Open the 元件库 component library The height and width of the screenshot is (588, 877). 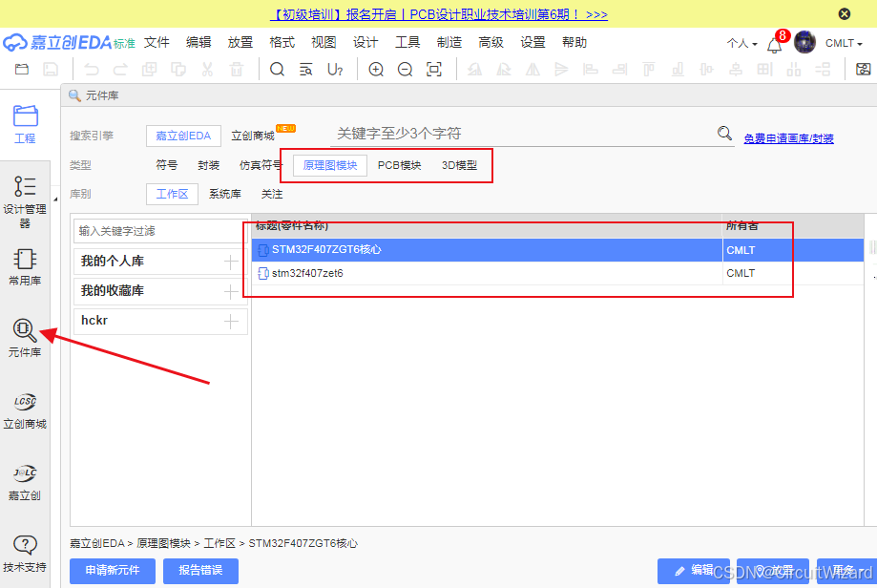[x=25, y=338]
